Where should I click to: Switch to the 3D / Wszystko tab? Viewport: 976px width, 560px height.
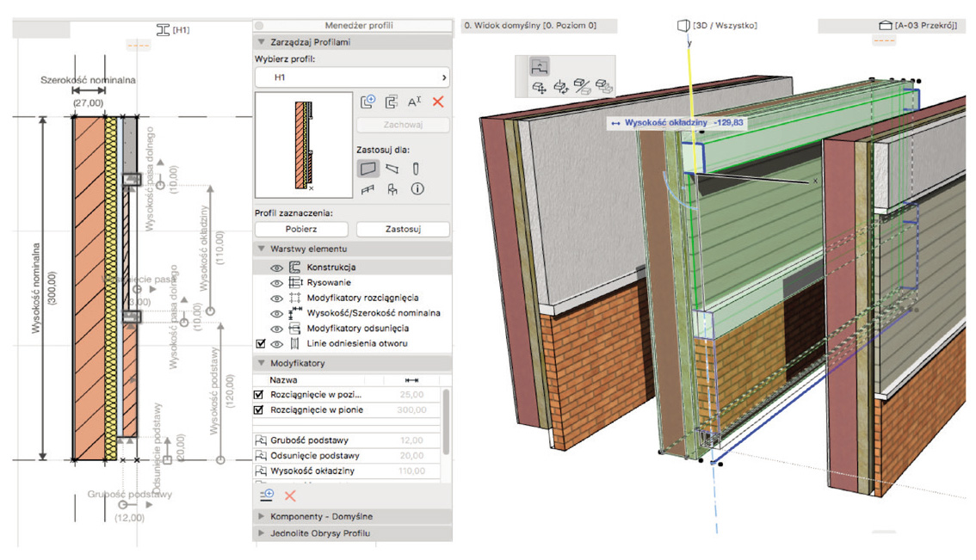click(x=717, y=26)
